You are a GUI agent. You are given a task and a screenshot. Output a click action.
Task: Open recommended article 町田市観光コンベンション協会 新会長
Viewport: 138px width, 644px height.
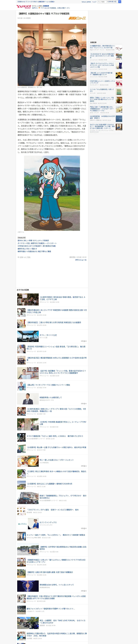pyautogui.click(x=56, y=348)
